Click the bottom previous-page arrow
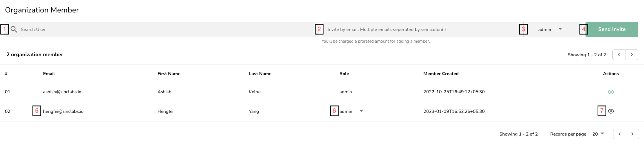 (x=619, y=134)
